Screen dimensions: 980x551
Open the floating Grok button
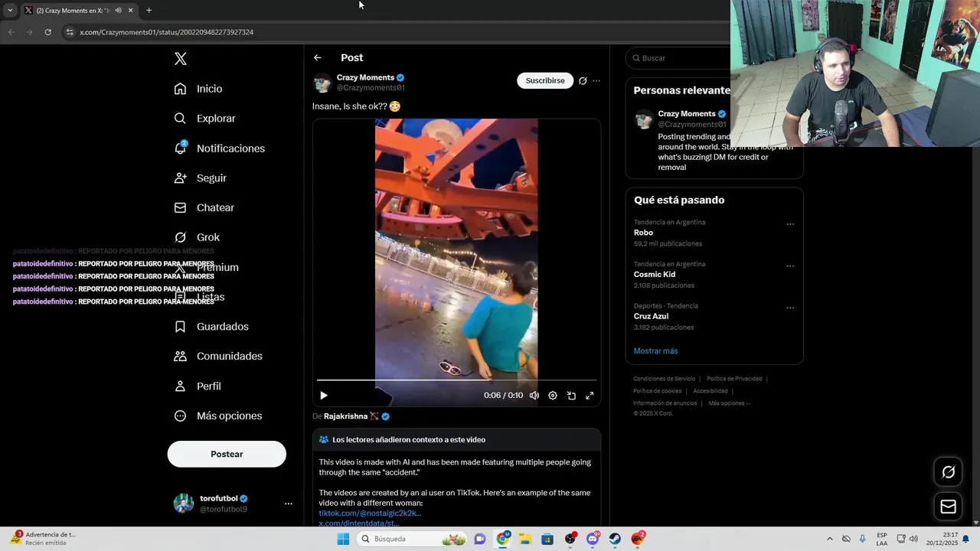pyautogui.click(x=948, y=472)
